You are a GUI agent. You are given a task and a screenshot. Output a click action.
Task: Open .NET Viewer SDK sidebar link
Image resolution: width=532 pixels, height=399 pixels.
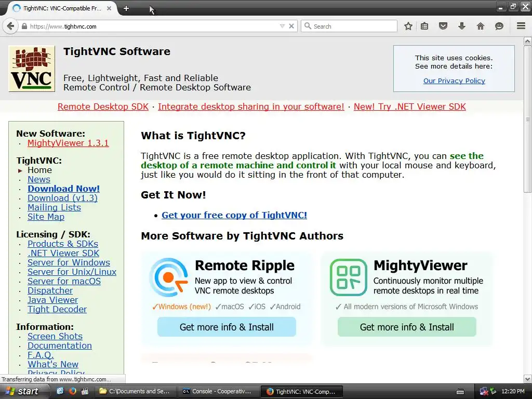click(63, 253)
